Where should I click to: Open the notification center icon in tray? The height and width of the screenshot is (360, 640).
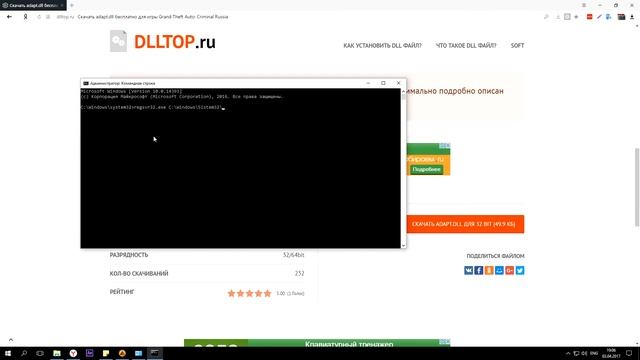(629, 353)
